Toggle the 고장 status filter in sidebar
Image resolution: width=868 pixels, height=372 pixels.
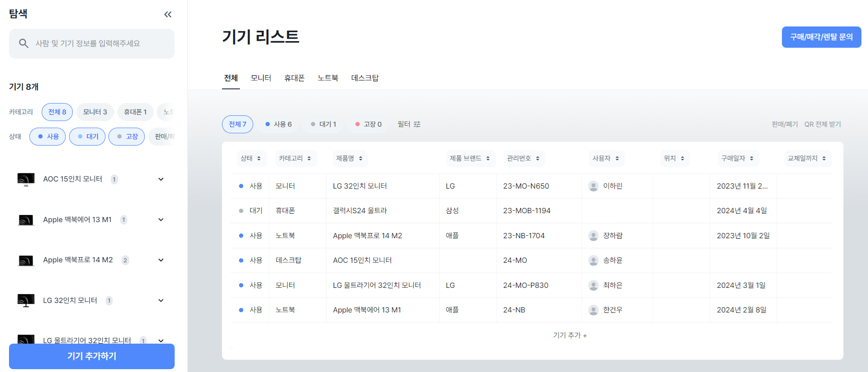[127, 137]
